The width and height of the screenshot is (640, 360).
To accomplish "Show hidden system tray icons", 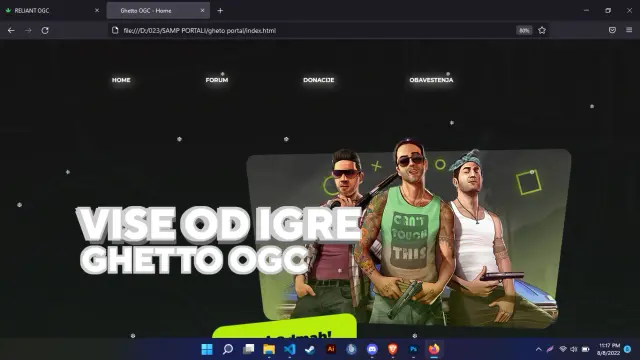I will (x=539, y=349).
